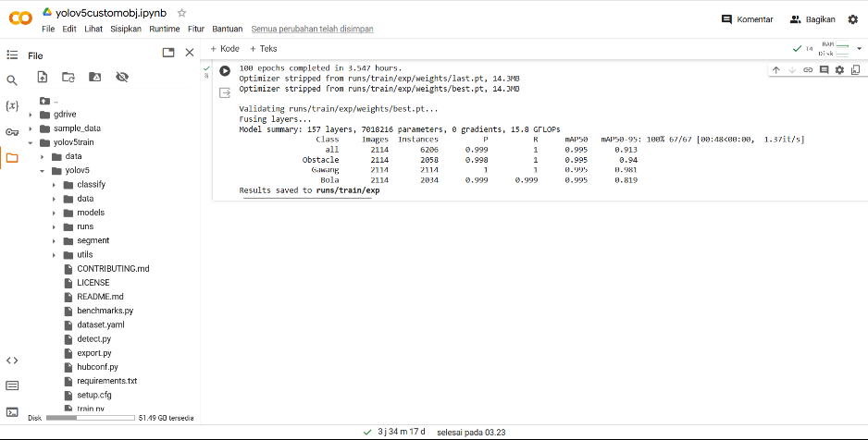The image size is (868, 440).
Task: Click the Bagikan share button
Action: click(812, 19)
